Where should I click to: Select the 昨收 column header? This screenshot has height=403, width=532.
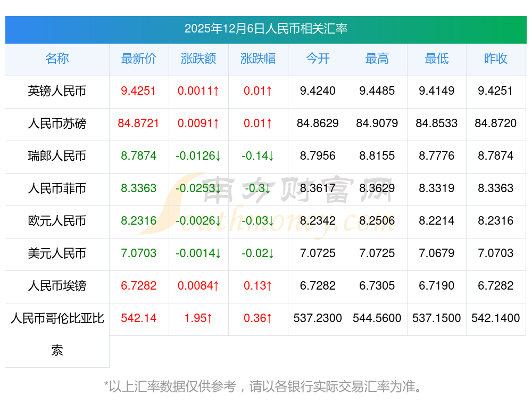click(496, 59)
